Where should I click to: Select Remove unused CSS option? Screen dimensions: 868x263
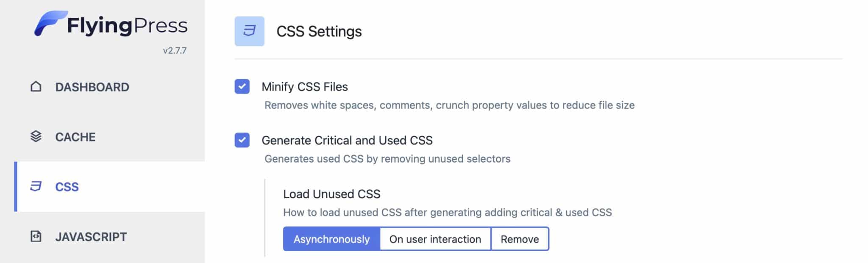(520, 239)
